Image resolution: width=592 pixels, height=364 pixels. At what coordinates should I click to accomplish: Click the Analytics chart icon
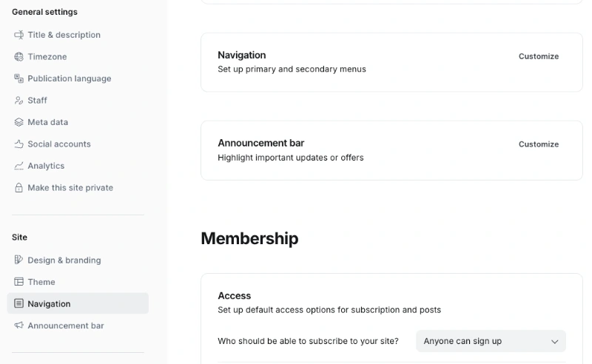tap(19, 166)
